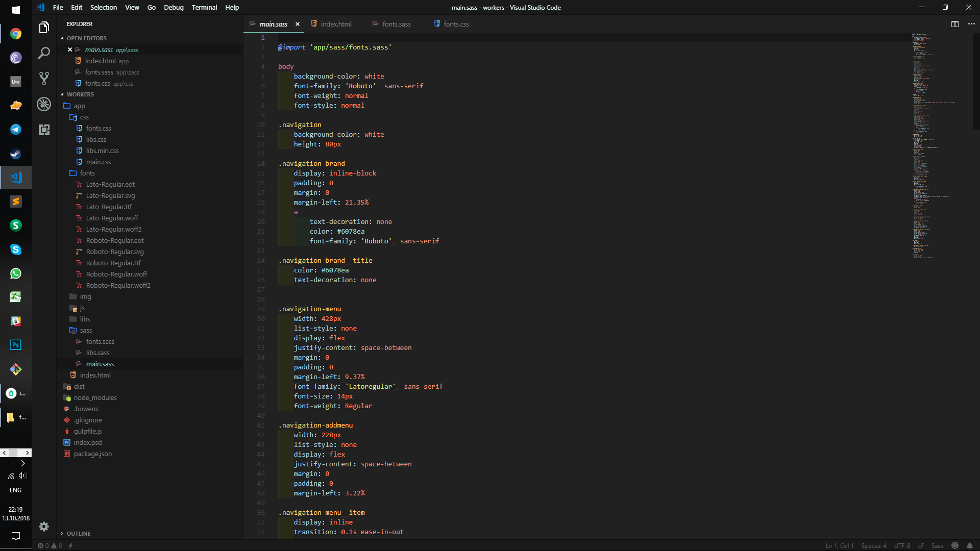The height and width of the screenshot is (551, 980).
Task: Open Lato-Regular.woff2 in fonts folder
Action: click(114, 230)
